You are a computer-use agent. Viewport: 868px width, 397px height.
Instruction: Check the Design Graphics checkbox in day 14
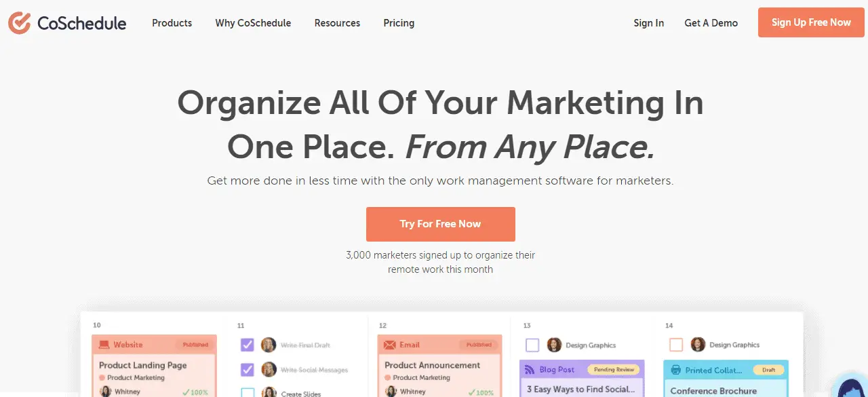click(676, 345)
